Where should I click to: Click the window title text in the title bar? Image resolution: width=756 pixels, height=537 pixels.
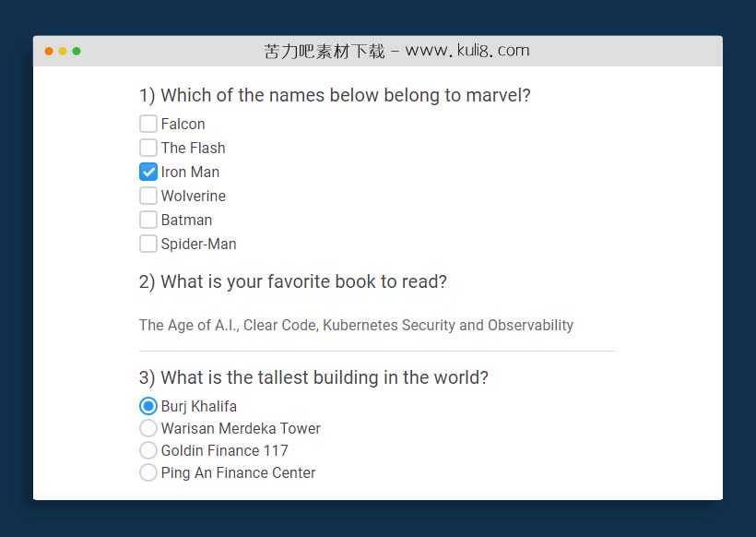(x=396, y=51)
